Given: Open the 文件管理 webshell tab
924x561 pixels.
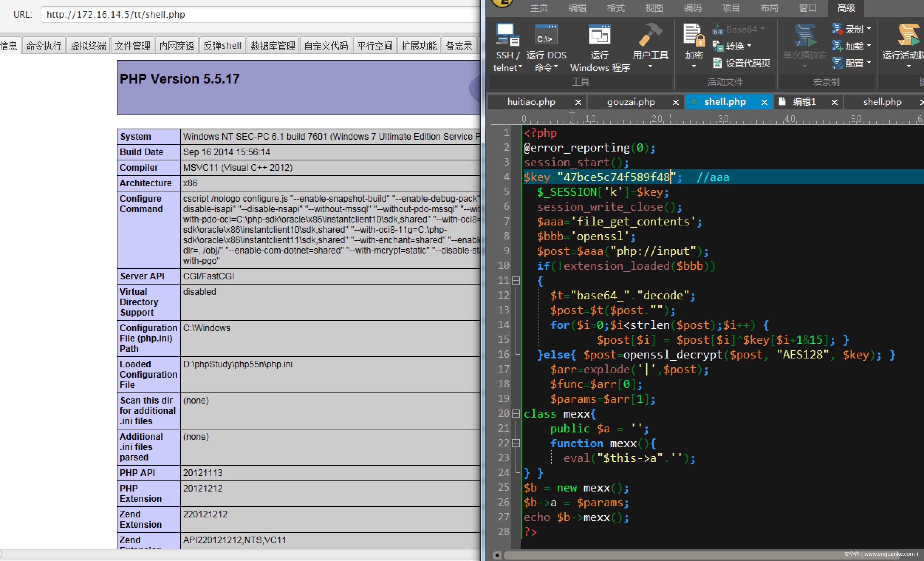Looking at the screenshot, I should pos(132,46).
